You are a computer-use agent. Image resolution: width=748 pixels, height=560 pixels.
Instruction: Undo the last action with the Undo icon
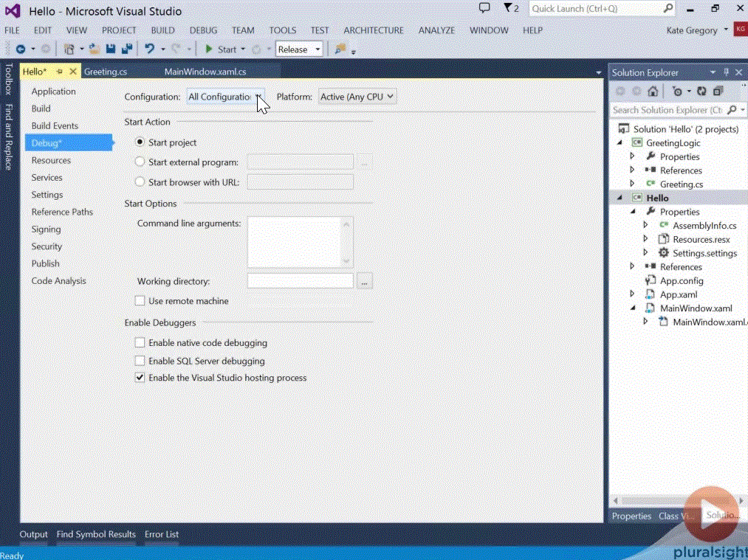150,49
